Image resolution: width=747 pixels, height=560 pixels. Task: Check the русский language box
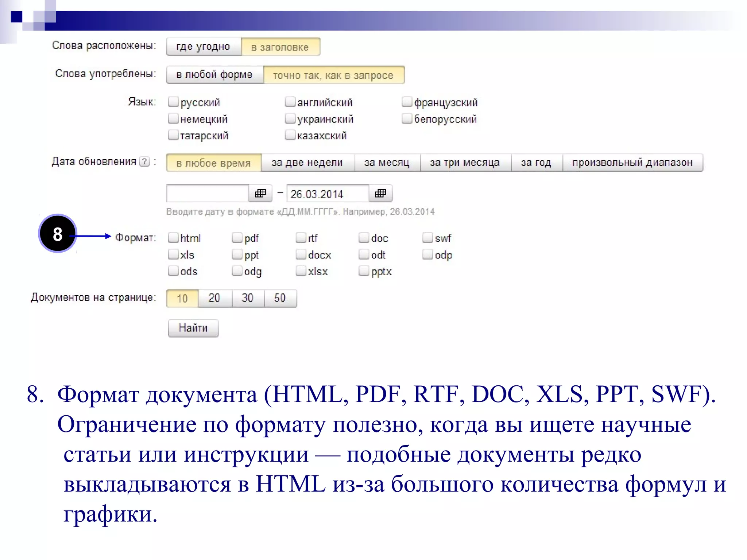click(173, 102)
